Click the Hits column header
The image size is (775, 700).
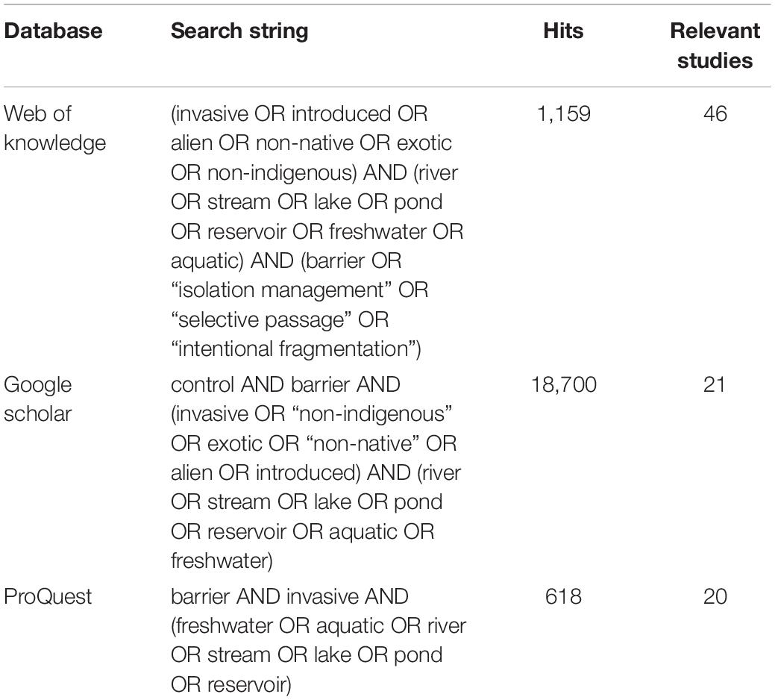point(563,31)
